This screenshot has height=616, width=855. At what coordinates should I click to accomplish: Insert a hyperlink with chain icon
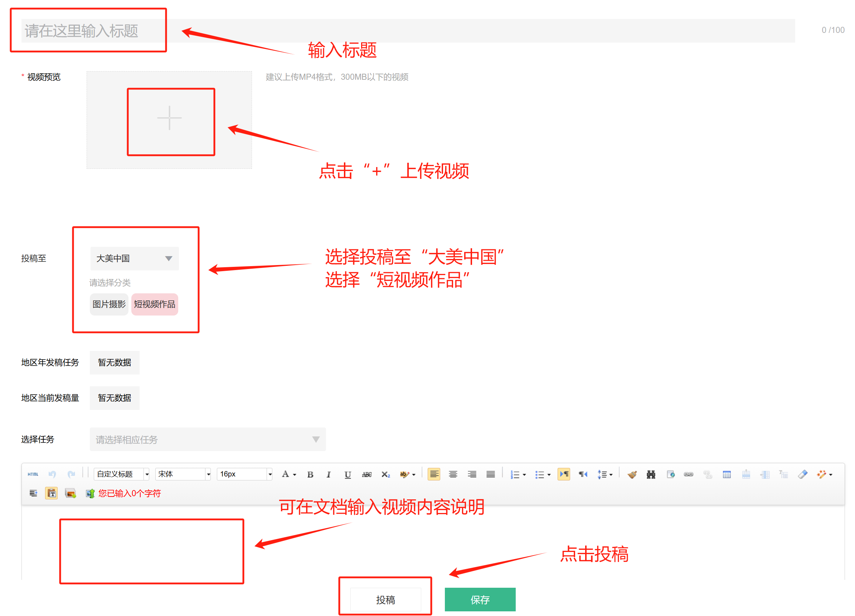coord(688,474)
